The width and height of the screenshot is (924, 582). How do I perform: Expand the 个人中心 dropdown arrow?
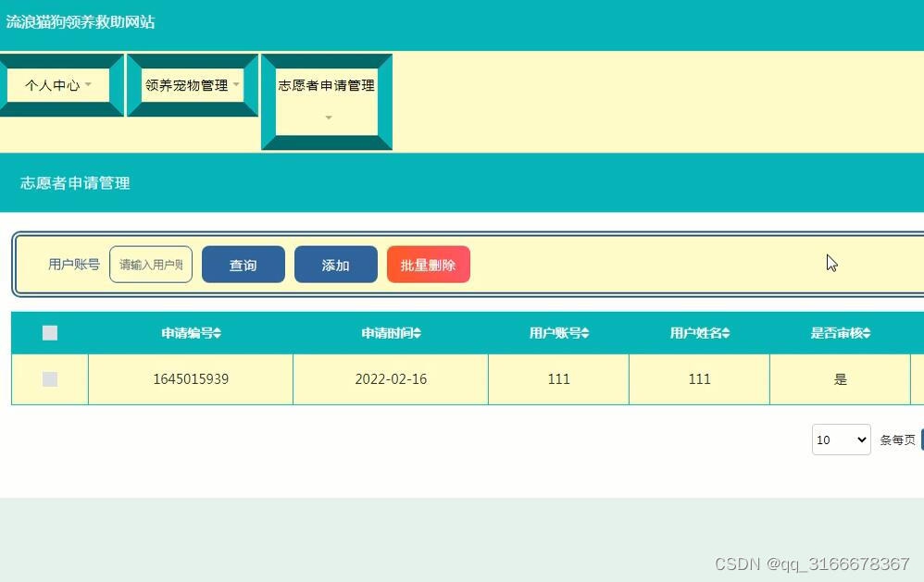(88, 85)
